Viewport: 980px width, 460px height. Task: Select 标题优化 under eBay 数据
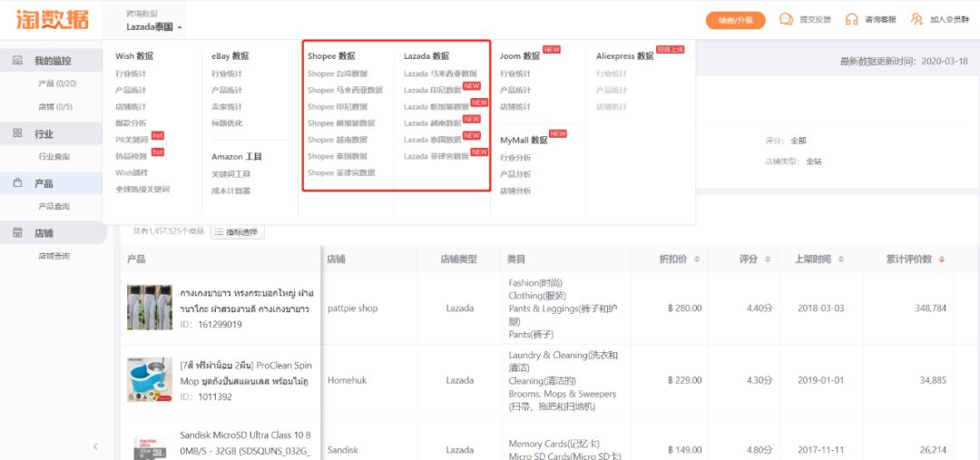[x=227, y=123]
